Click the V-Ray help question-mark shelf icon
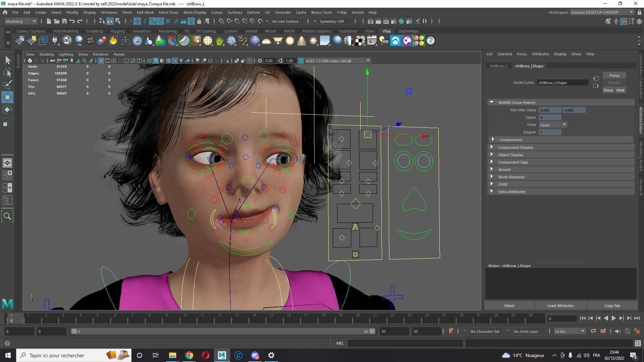This screenshot has width=644, height=362. click(x=431, y=41)
